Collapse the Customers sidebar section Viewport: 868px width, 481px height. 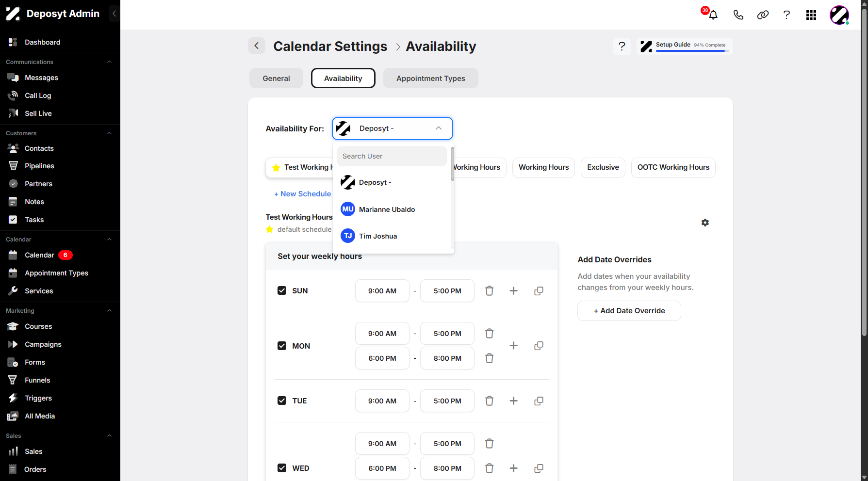tap(109, 133)
